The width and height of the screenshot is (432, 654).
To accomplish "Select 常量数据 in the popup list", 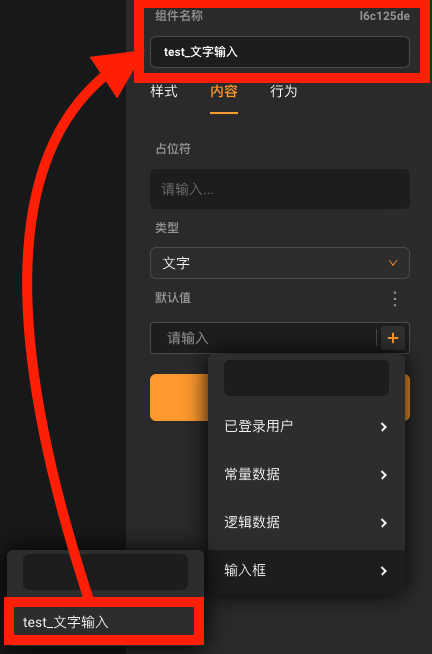I will tap(306, 475).
